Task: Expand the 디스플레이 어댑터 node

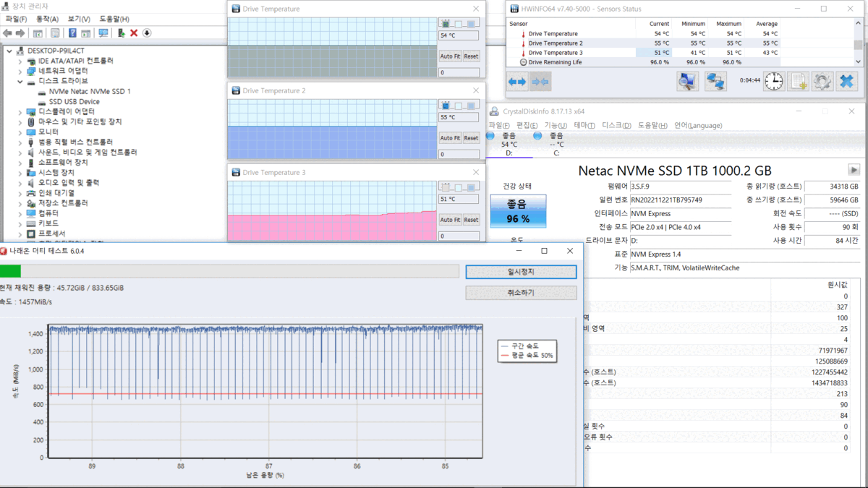Action: [20, 112]
